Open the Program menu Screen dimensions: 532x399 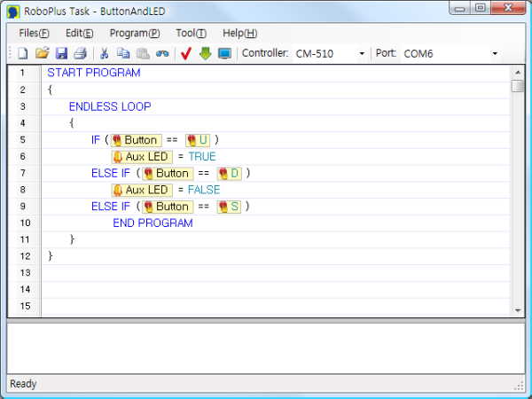click(x=135, y=33)
